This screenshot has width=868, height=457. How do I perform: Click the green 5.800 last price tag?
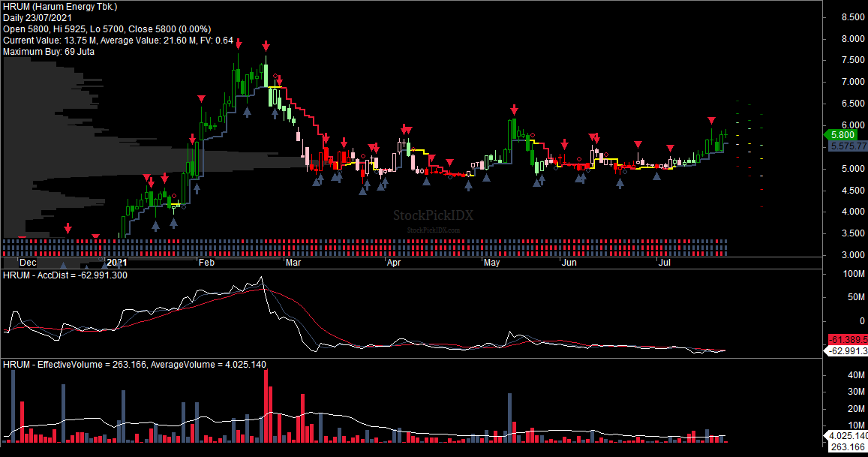coord(840,134)
